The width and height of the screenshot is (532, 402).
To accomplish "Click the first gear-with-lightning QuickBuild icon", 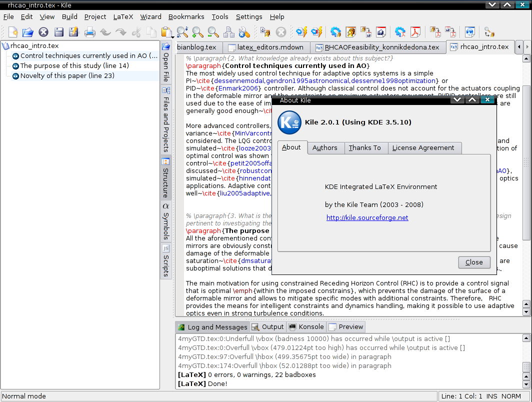I will (x=301, y=32).
